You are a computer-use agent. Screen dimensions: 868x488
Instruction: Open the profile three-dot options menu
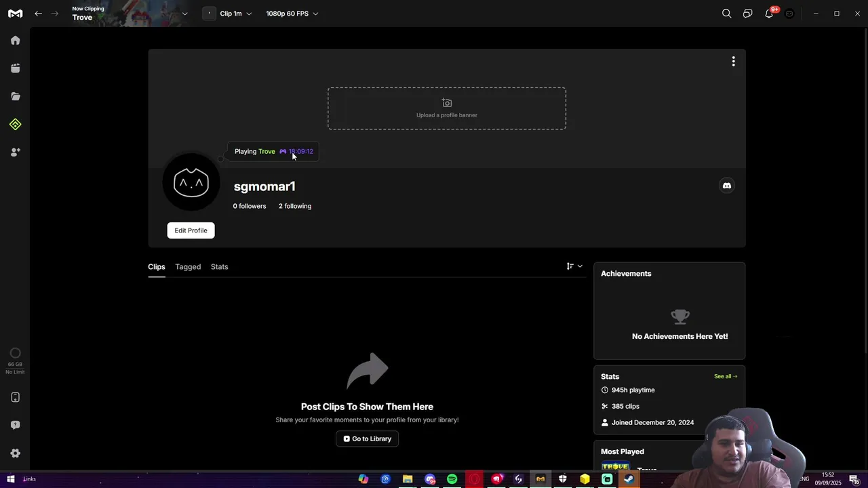click(x=733, y=62)
